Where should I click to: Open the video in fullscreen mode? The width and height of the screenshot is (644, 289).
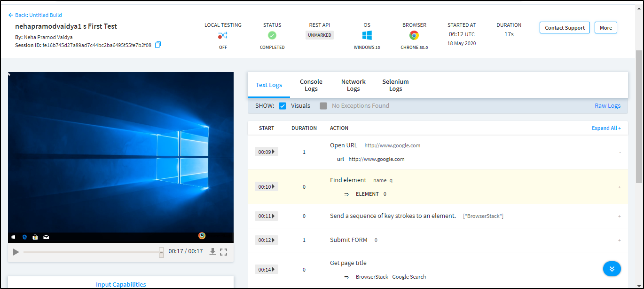click(x=224, y=252)
